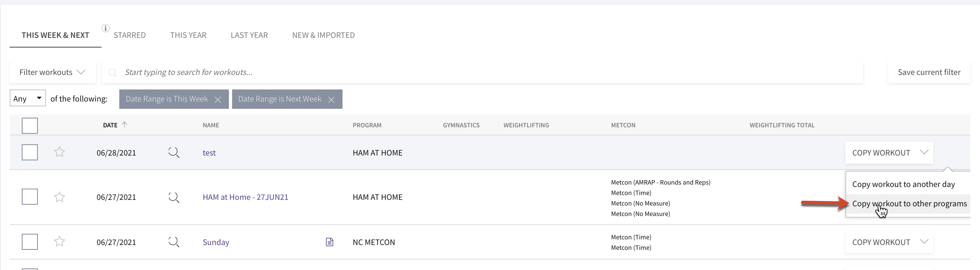Preview HAM at Home - 27JUN21 with magnifier
The height and width of the screenshot is (270, 980).
[x=174, y=197]
